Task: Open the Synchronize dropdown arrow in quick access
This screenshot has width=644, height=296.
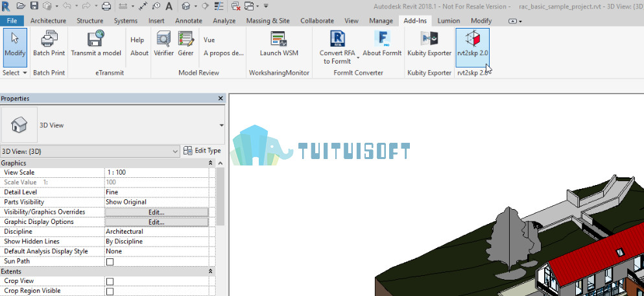Action: click(x=56, y=6)
